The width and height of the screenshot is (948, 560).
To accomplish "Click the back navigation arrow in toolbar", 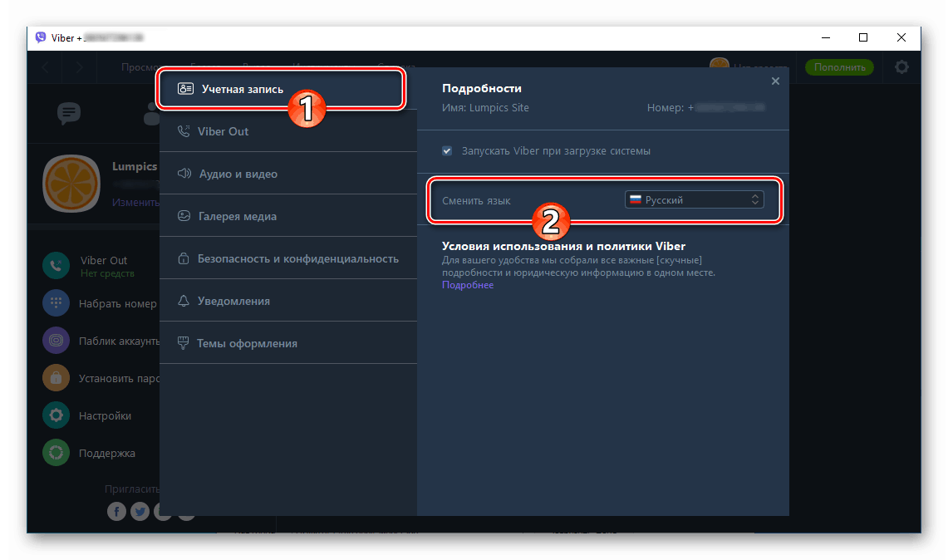I will [46, 67].
